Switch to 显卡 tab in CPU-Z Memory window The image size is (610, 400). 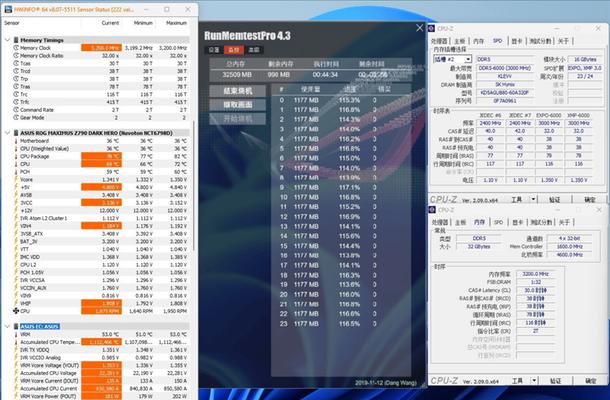[518, 222]
